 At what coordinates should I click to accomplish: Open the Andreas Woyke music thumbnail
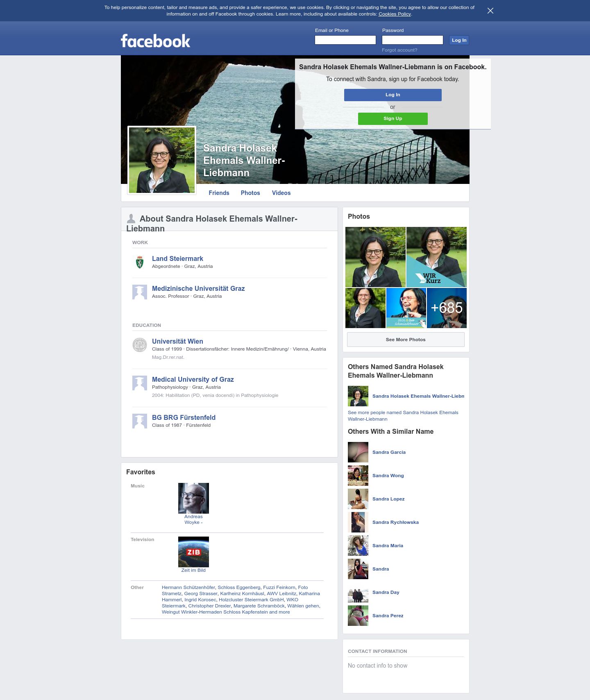click(x=193, y=498)
